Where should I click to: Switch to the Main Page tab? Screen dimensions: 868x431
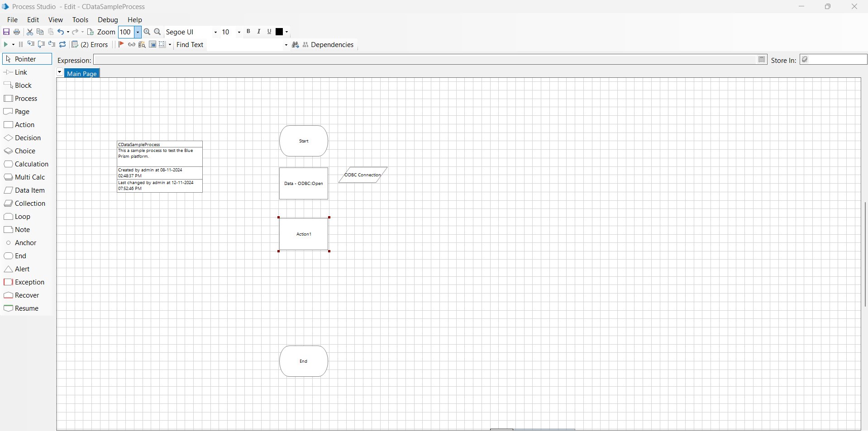click(82, 73)
